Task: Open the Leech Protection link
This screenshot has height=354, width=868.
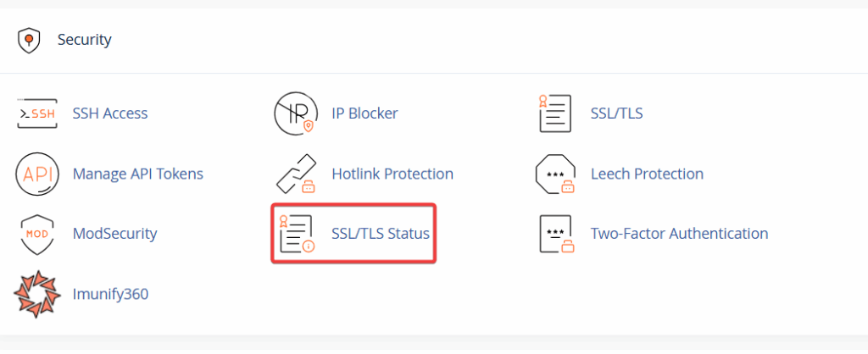Action: (647, 174)
